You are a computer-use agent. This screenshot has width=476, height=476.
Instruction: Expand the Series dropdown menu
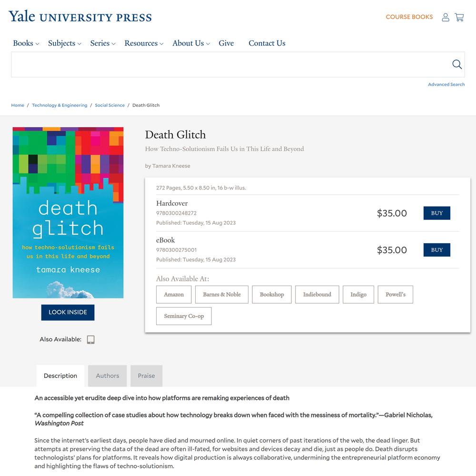tap(103, 43)
